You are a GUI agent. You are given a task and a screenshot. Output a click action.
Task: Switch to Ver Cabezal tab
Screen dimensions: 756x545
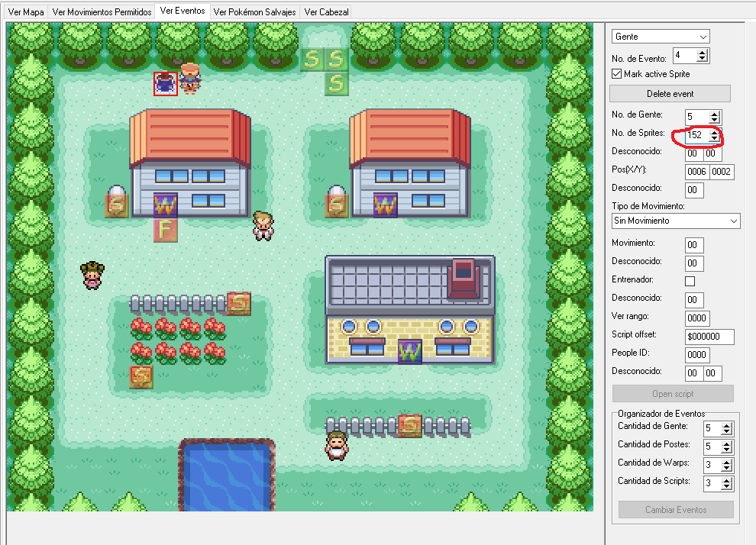point(326,12)
